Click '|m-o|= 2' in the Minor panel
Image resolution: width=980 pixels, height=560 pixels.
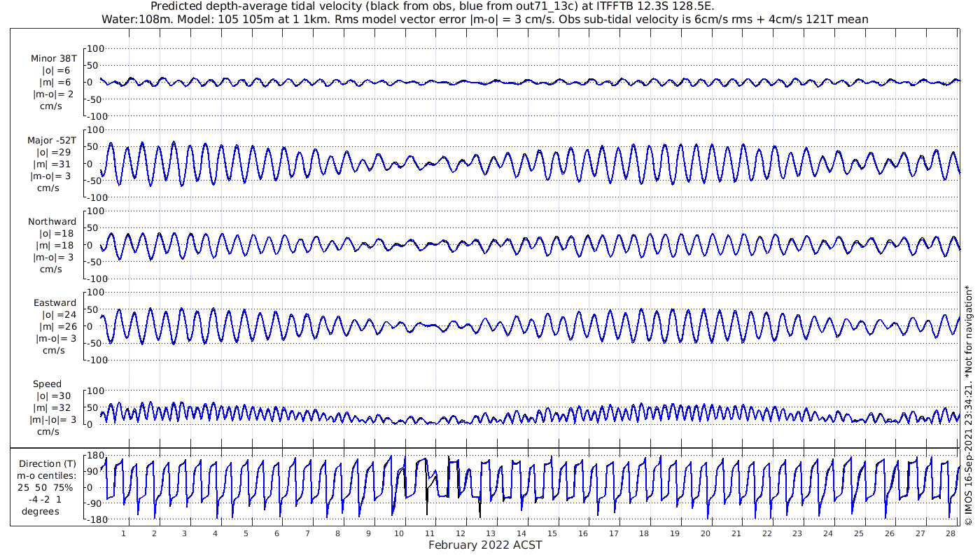point(54,94)
